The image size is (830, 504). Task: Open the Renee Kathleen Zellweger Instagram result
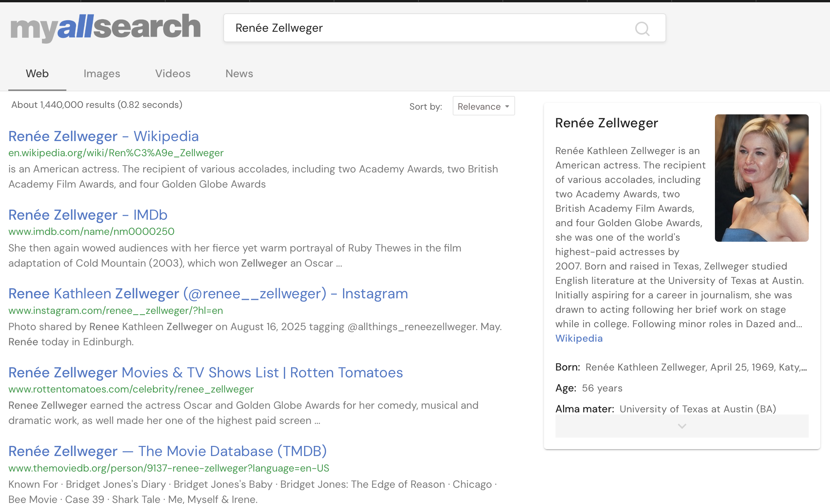point(208,294)
